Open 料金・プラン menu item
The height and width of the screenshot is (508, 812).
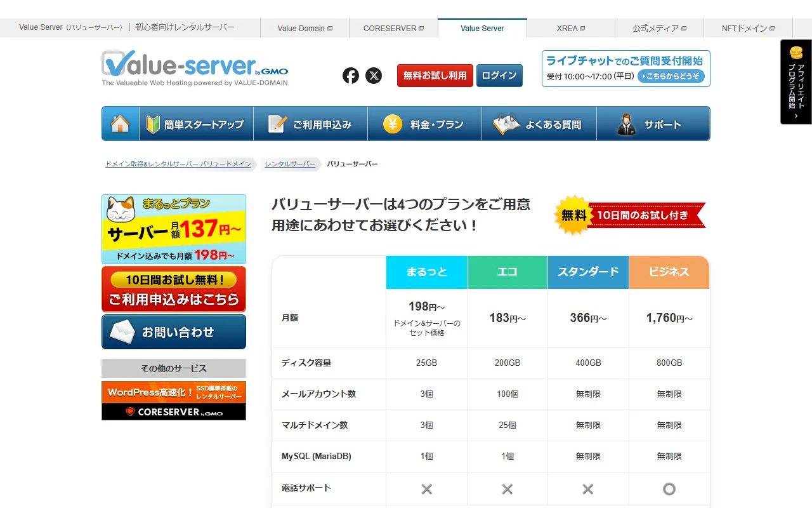[424, 124]
